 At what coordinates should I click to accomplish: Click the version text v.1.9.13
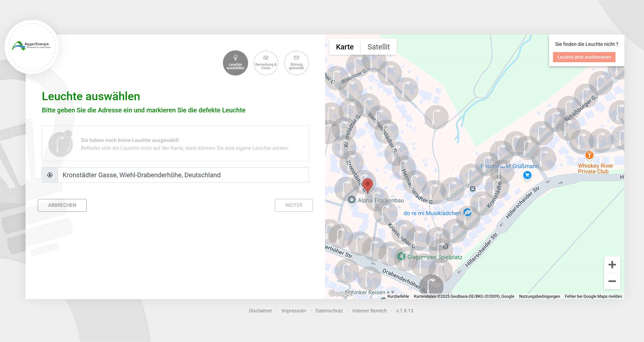405,311
